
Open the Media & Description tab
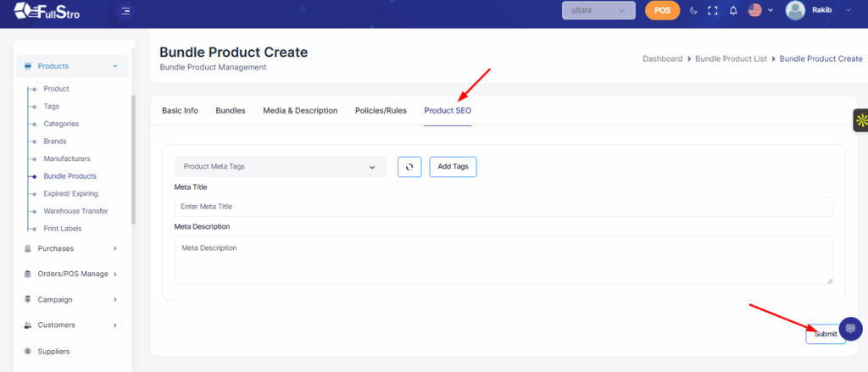(x=300, y=111)
